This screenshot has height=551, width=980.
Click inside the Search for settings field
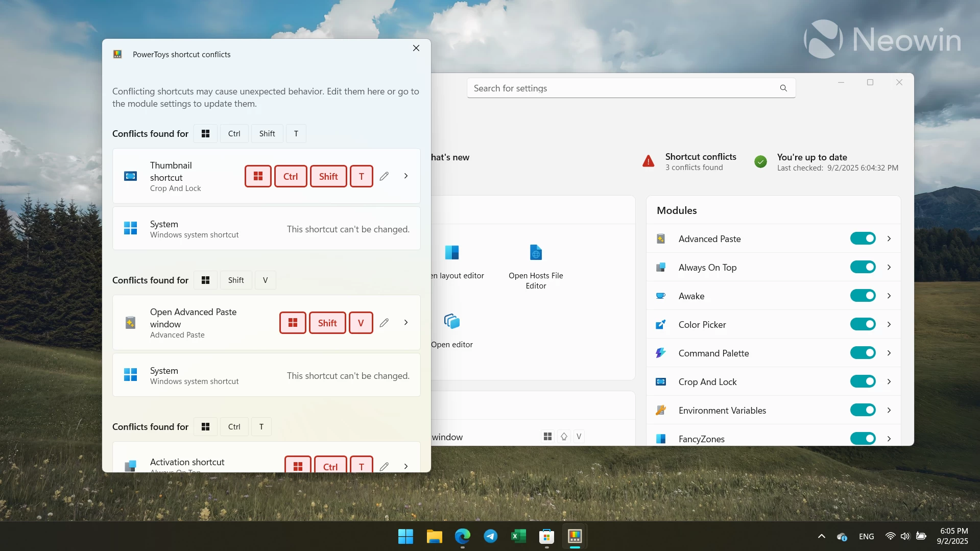pyautogui.click(x=587, y=88)
